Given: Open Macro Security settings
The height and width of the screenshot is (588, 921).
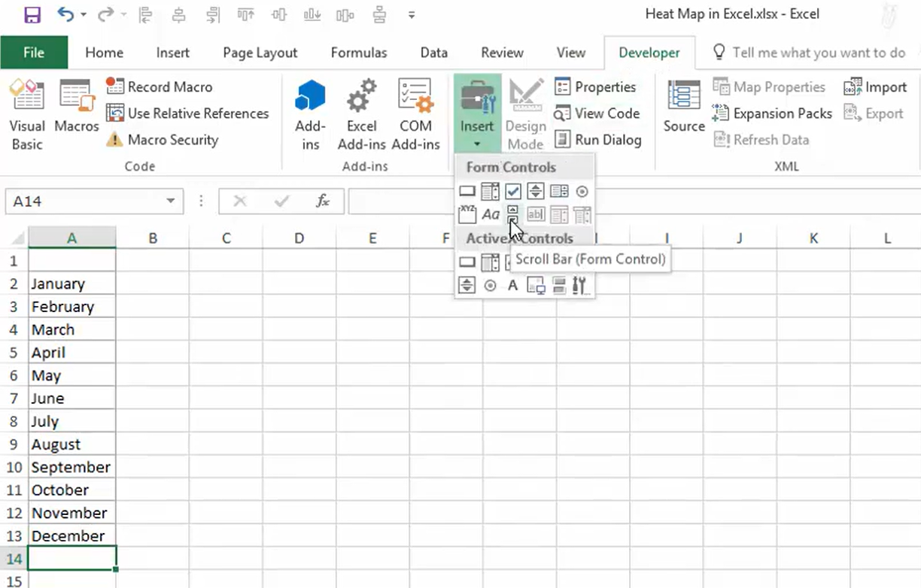Looking at the screenshot, I should tap(162, 140).
